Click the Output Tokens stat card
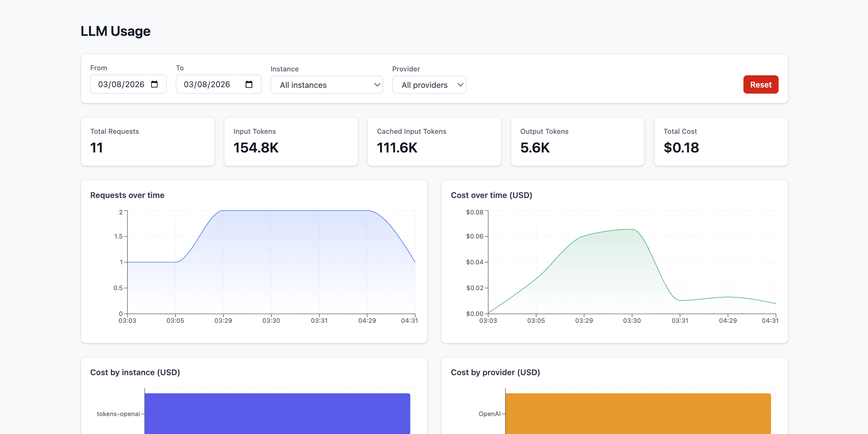 point(577,141)
